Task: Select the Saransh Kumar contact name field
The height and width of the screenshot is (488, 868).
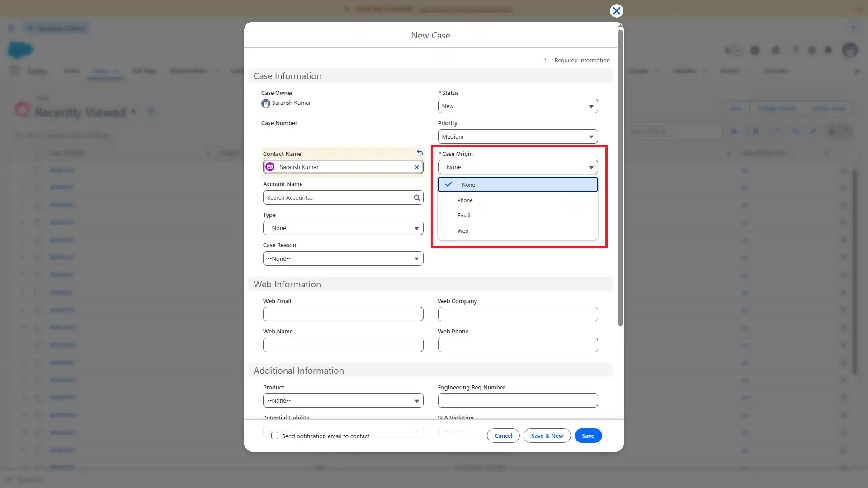Action: [x=343, y=167]
